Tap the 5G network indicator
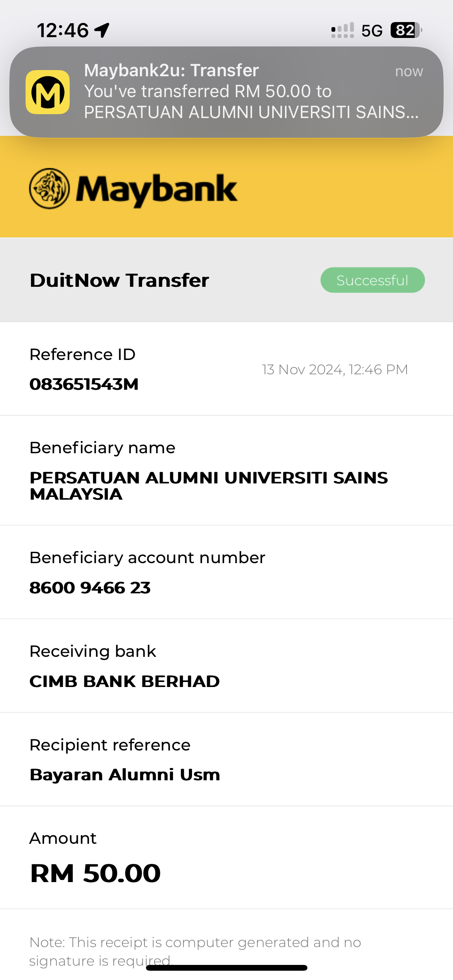 click(372, 31)
